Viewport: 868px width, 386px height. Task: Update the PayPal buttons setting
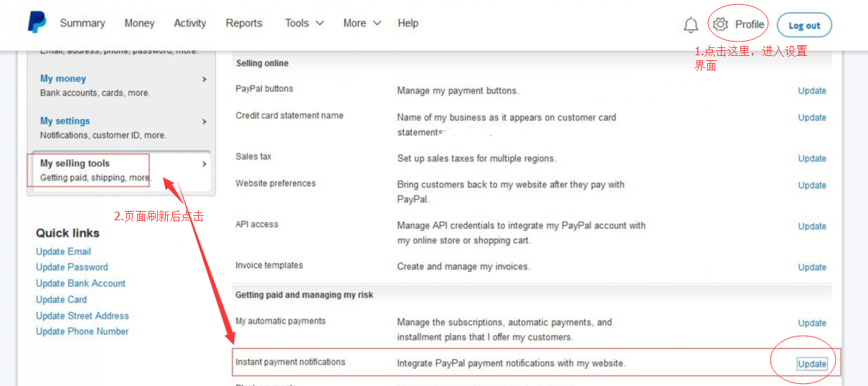click(812, 91)
